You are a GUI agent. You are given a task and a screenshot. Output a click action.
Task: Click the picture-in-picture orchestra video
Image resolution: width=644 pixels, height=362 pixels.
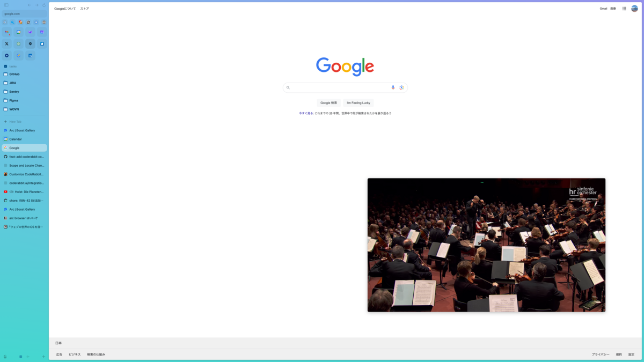click(486, 245)
